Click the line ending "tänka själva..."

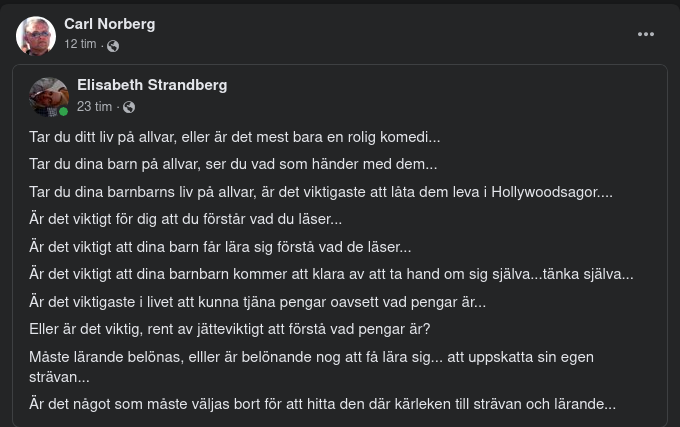click(331, 274)
